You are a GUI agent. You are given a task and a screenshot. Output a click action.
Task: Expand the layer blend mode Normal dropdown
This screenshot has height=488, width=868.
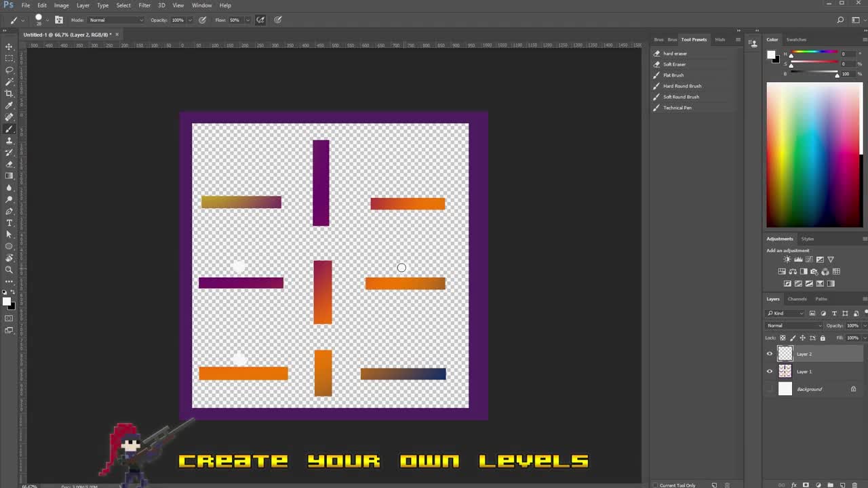(x=793, y=325)
